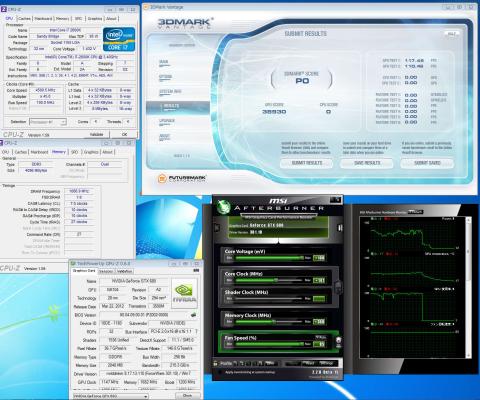
Task: Open the Graphics tab in the top CPU-Z window
Action: [x=95, y=19]
